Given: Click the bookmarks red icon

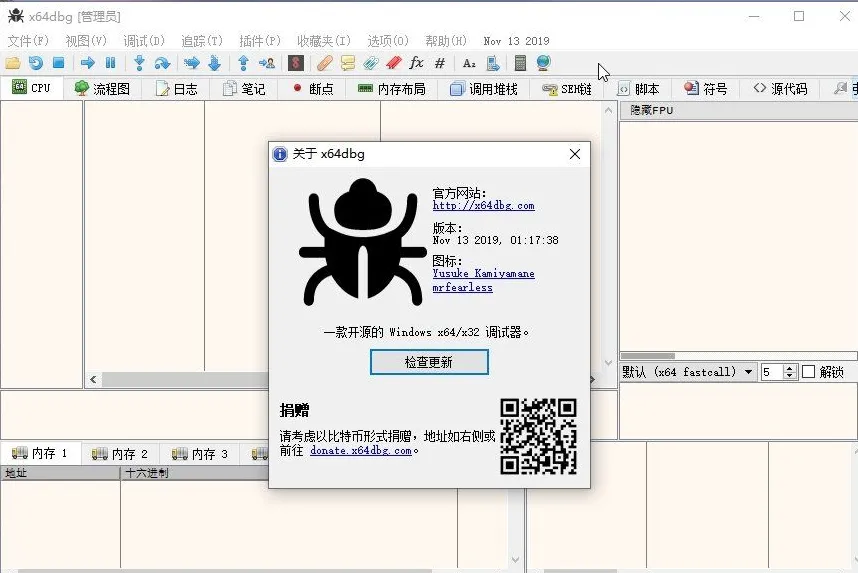Looking at the screenshot, I should [x=393, y=63].
